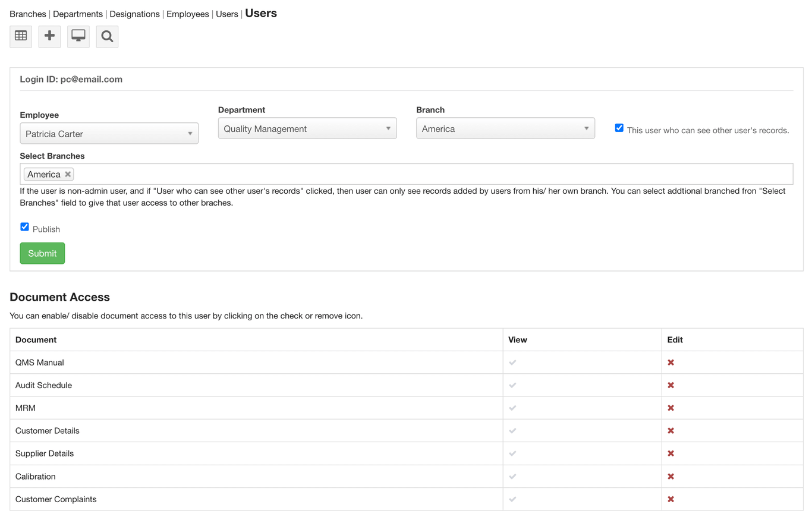Toggle View access for QMS Manual
This screenshot has width=812, height=520.
(x=512, y=363)
